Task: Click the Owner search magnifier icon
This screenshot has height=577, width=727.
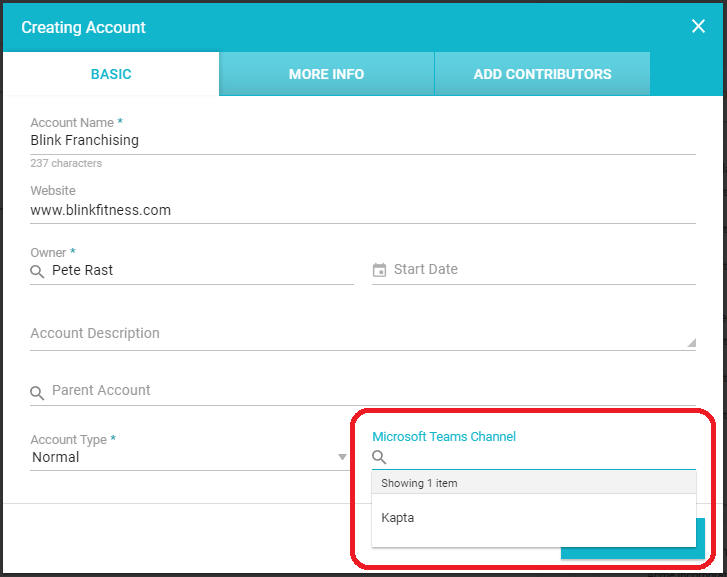Action: click(37, 271)
